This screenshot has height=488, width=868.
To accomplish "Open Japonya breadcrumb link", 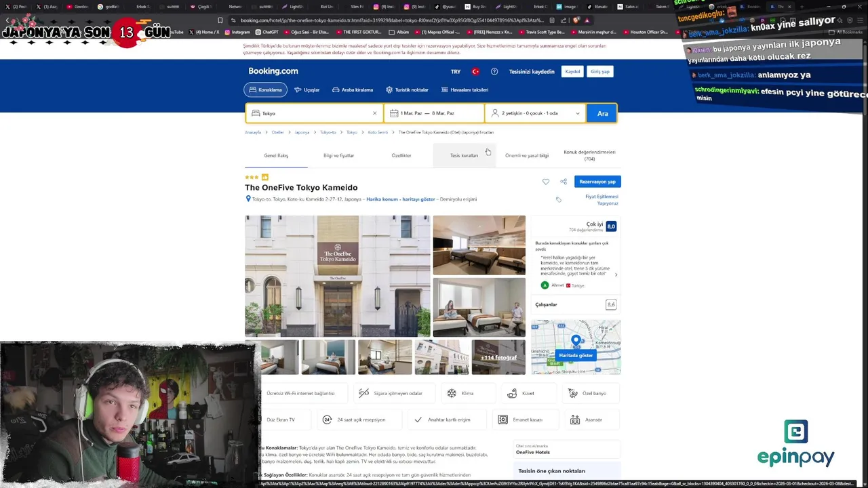I will [x=302, y=132].
